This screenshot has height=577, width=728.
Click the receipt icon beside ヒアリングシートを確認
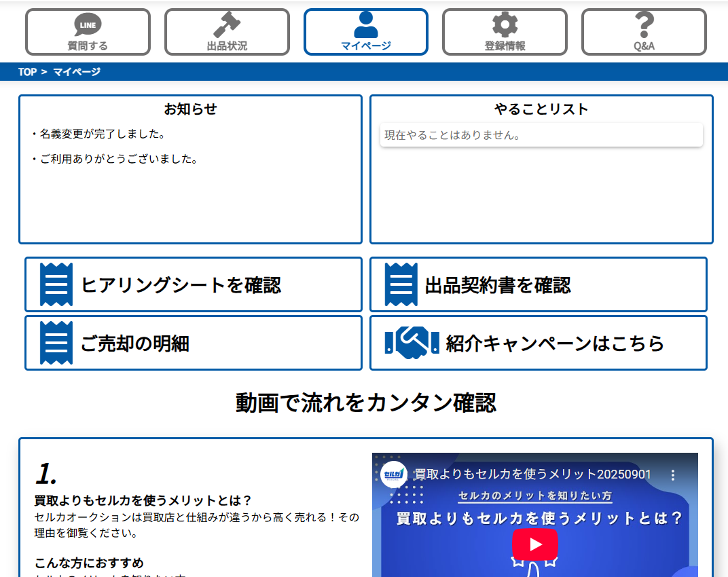click(56, 284)
